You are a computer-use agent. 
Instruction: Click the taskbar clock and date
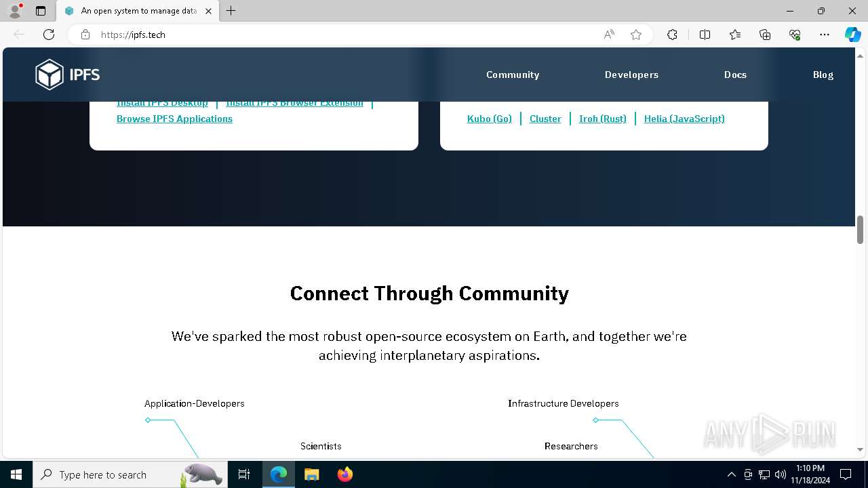(810, 474)
